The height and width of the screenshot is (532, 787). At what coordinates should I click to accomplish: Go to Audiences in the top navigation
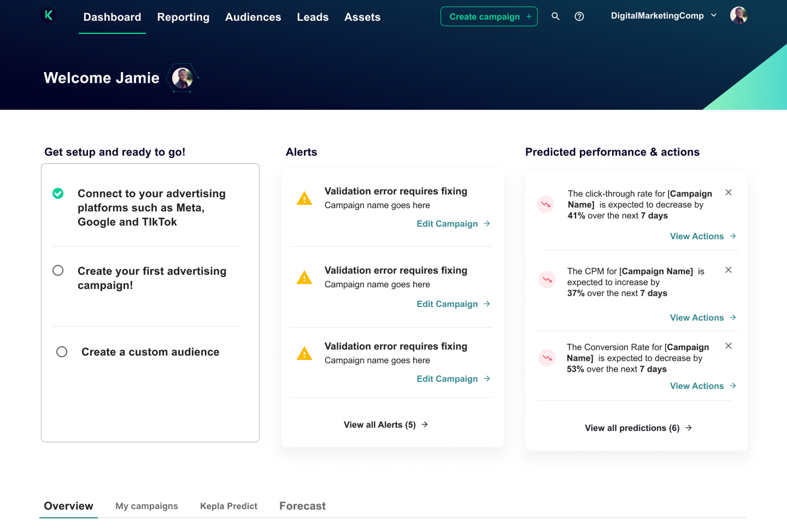click(x=253, y=17)
